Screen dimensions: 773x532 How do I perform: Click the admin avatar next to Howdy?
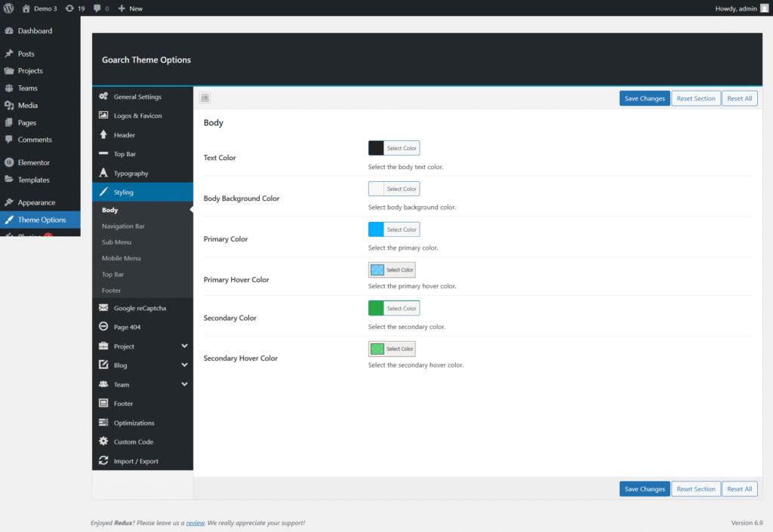pyautogui.click(x=764, y=8)
